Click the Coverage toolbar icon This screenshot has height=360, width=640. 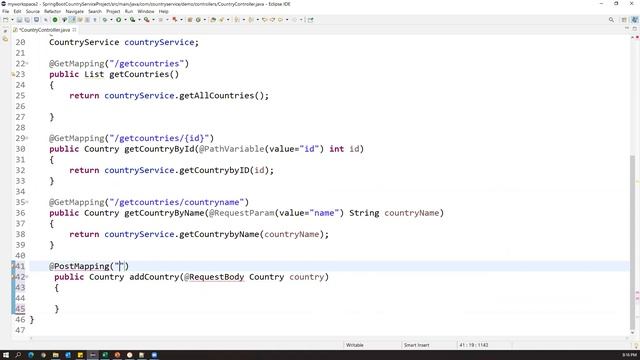tap(132, 20)
